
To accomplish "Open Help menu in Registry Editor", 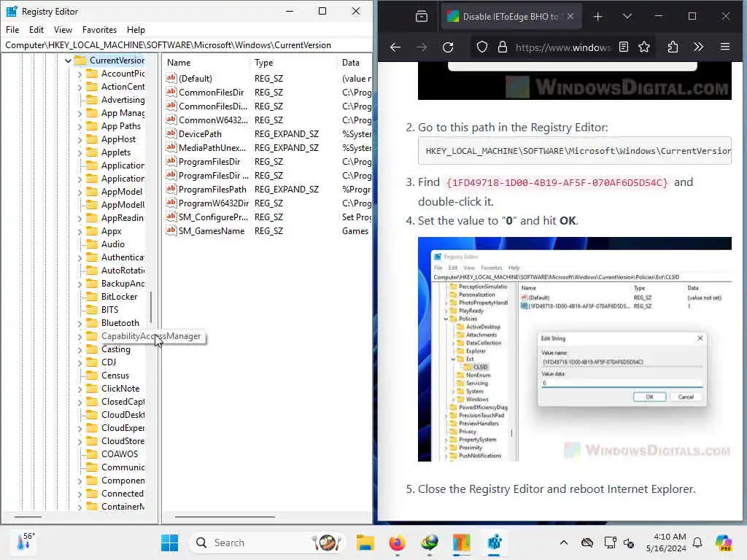I will tap(136, 29).
